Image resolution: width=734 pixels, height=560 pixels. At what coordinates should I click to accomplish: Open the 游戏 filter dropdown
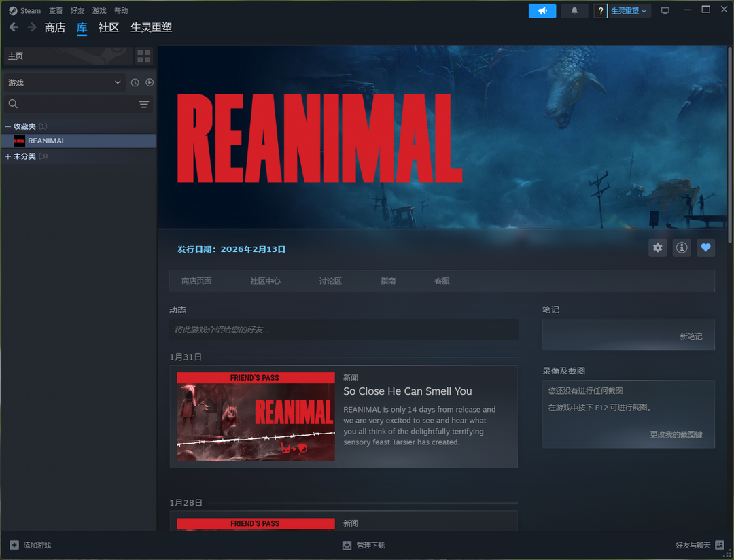coord(64,82)
